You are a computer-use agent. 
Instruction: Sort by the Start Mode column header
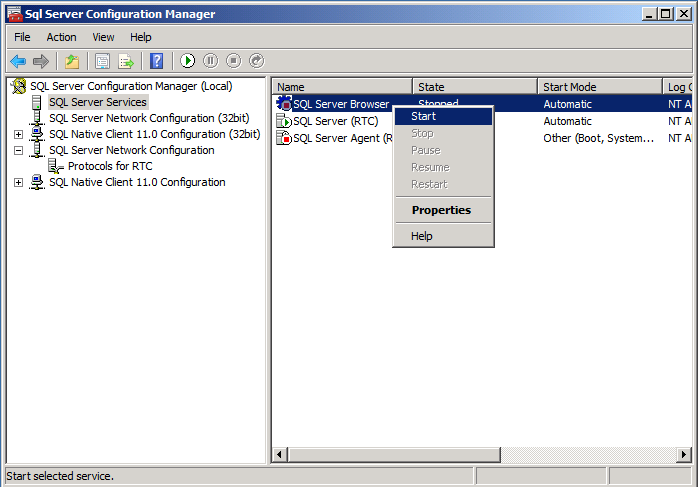point(600,87)
